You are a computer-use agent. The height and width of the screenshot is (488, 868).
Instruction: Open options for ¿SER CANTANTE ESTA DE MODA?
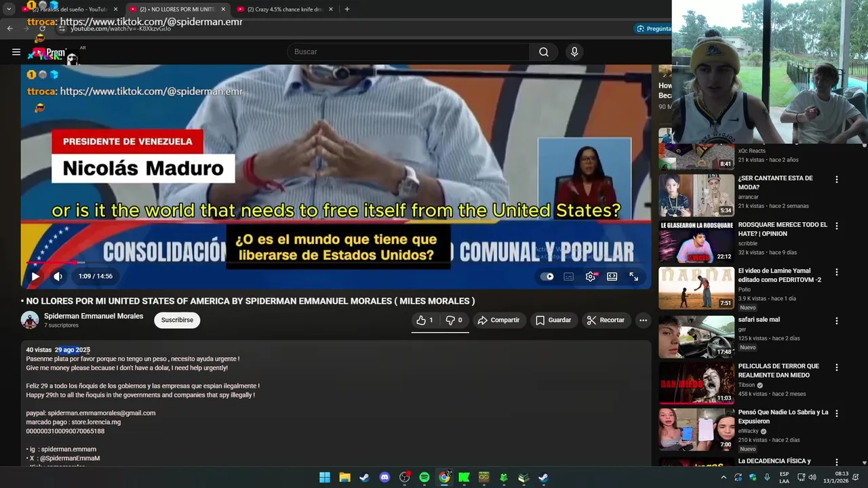click(x=836, y=180)
